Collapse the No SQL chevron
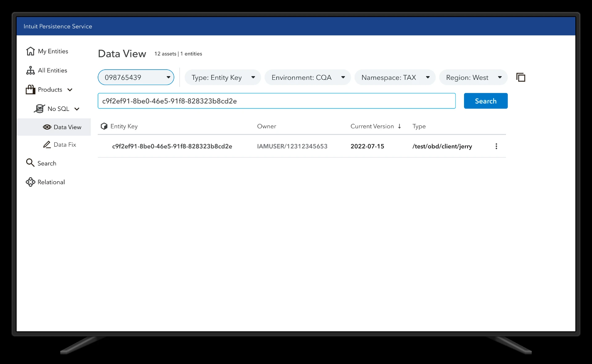This screenshot has width=592, height=364. pos(77,109)
